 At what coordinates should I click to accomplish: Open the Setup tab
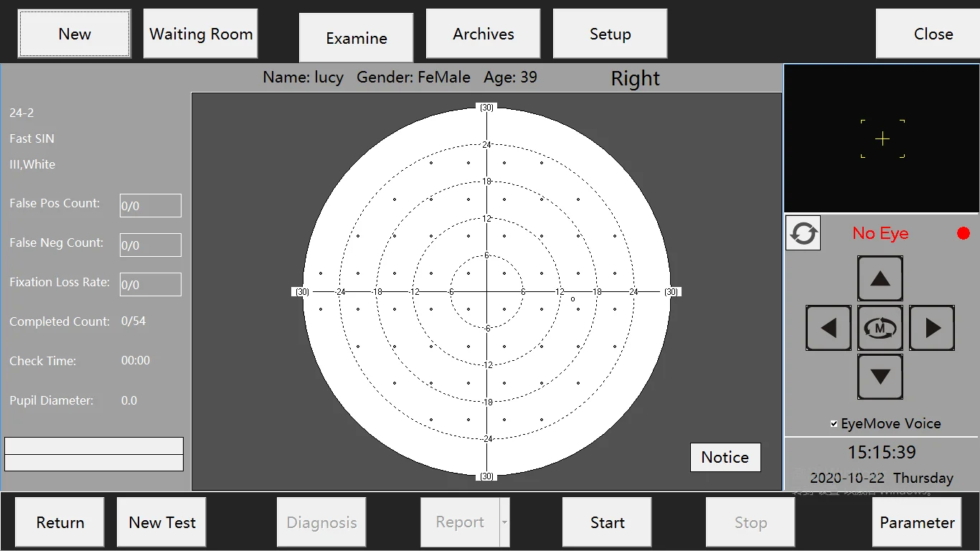click(610, 34)
